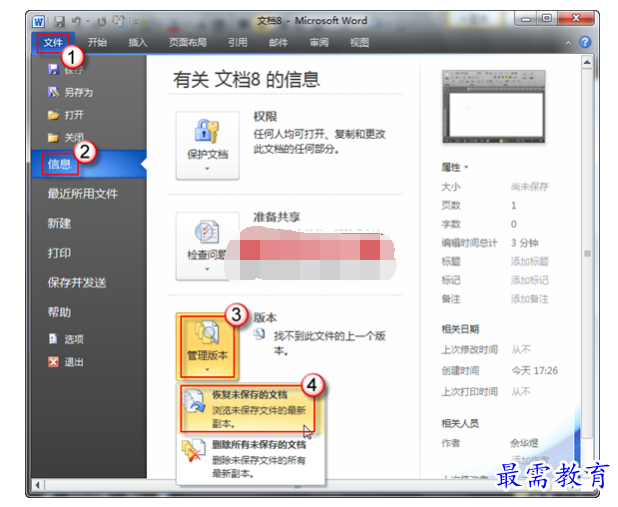Close the Word window
Viewport: 618px width, 507px height.
(x=576, y=18)
